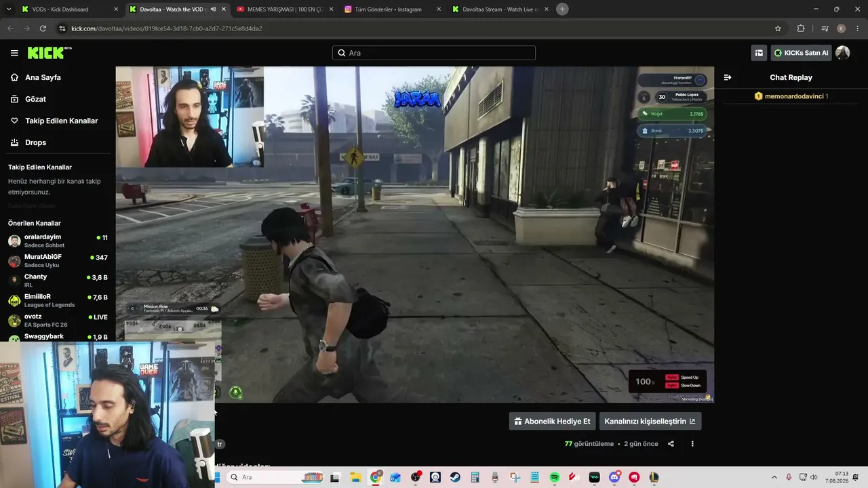Open the Kick hamburger sidebar menu
The image size is (868, 488).
click(x=14, y=53)
